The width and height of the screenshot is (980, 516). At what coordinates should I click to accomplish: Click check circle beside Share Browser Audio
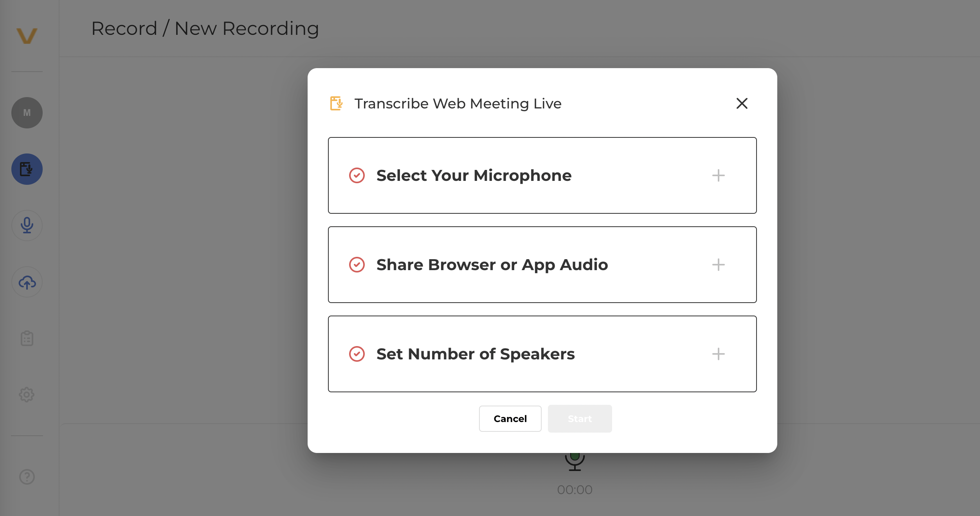pos(357,265)
